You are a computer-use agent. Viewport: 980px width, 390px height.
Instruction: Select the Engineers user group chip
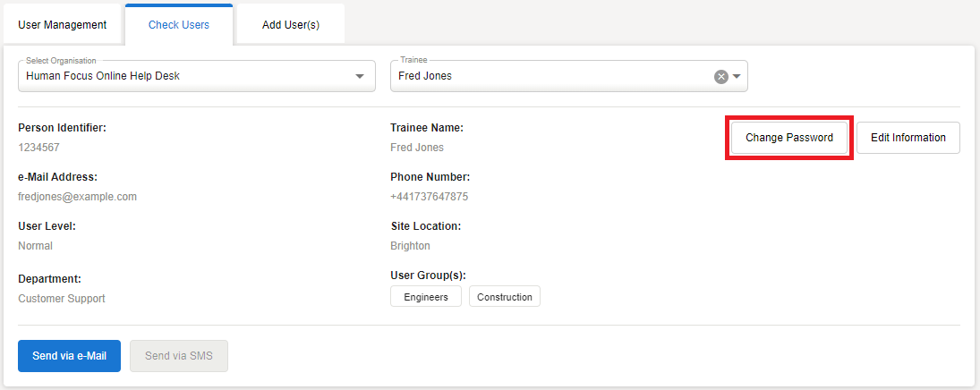[426, 297]
